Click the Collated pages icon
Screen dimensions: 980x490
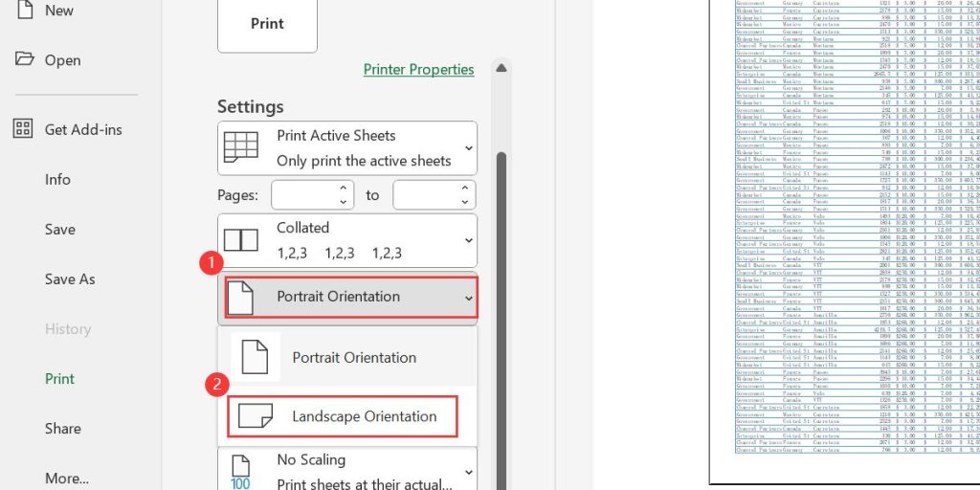point(241,240)
